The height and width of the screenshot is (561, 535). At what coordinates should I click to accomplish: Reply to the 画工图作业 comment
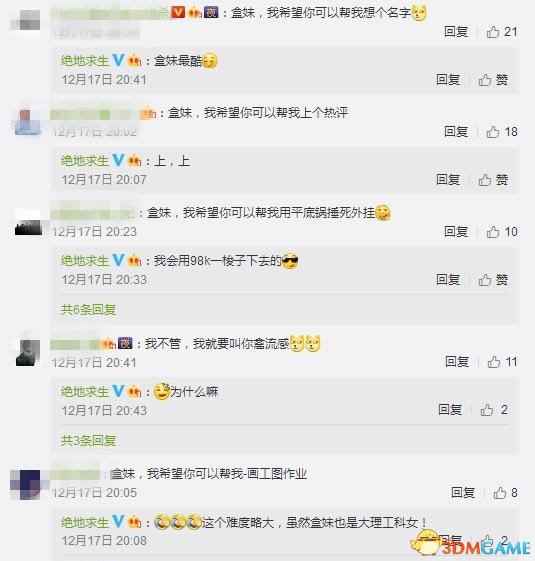pyautogui.click(x=463, y=492)
